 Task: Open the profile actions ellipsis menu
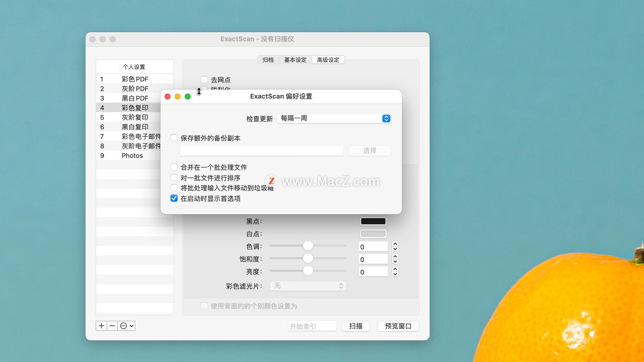(x=126, y=326)
